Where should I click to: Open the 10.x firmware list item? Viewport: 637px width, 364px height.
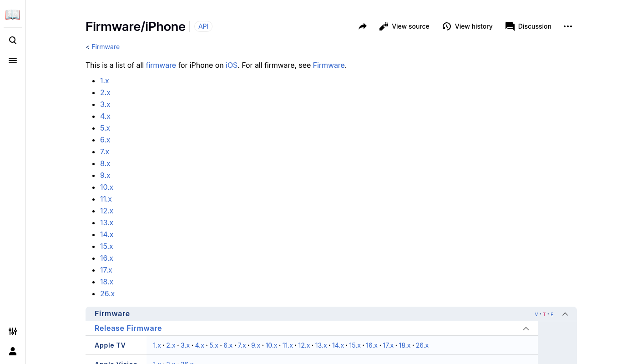coord(106,187)
